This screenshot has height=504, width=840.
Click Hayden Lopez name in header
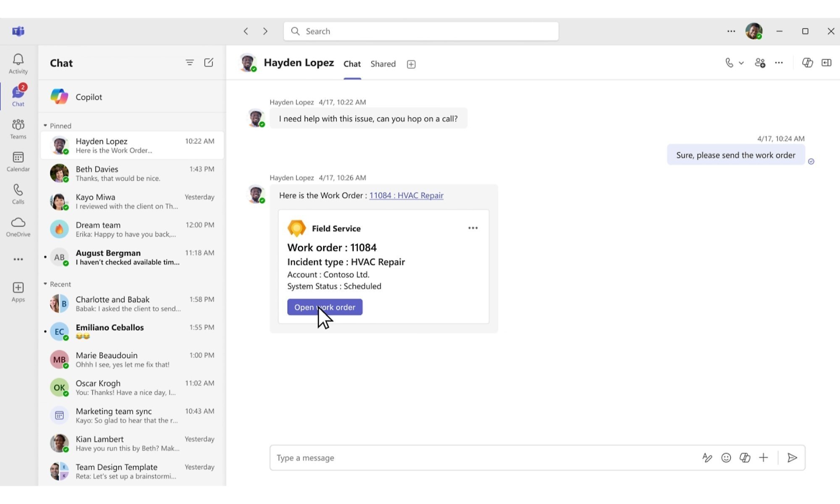[299, 63]
